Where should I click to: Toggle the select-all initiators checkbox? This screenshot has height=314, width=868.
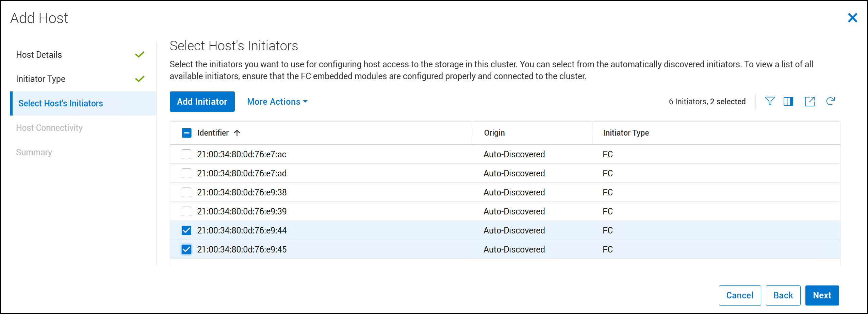pos(186,133)
